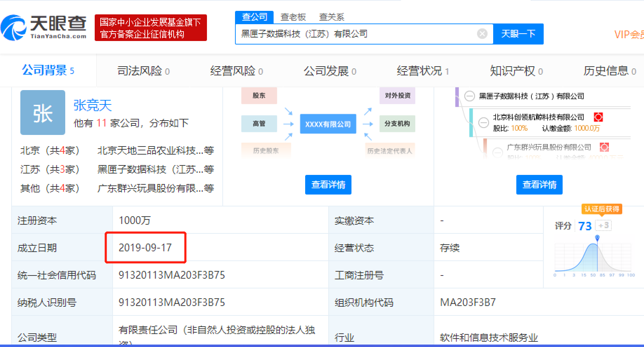
Task: Click the 成立日期 field label
Action: pos(37,248)
